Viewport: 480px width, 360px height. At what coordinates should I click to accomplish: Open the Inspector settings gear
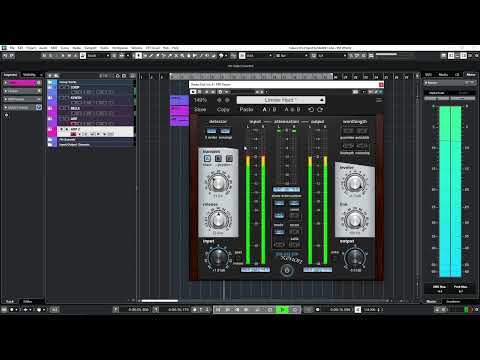point(6,116)
